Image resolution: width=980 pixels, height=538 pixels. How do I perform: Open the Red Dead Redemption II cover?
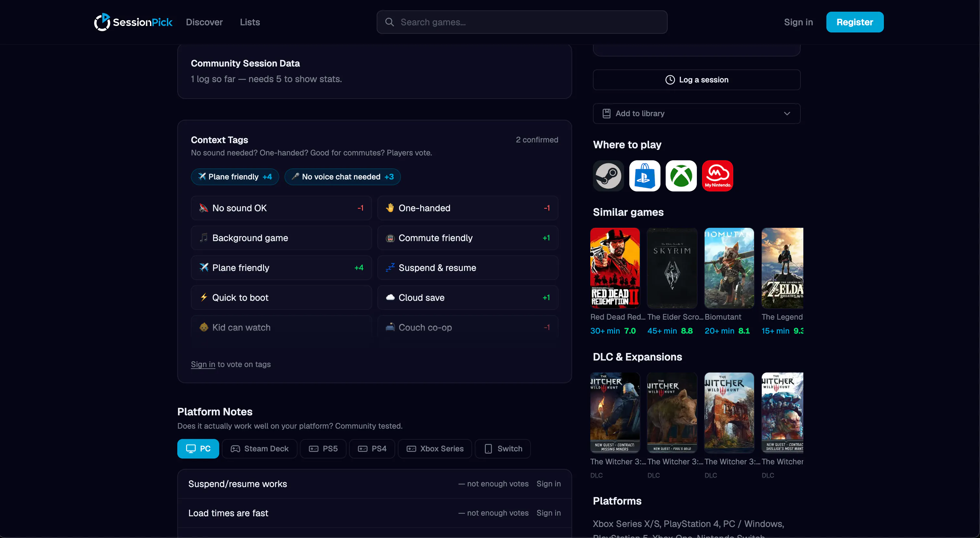(x=615, y=268)
